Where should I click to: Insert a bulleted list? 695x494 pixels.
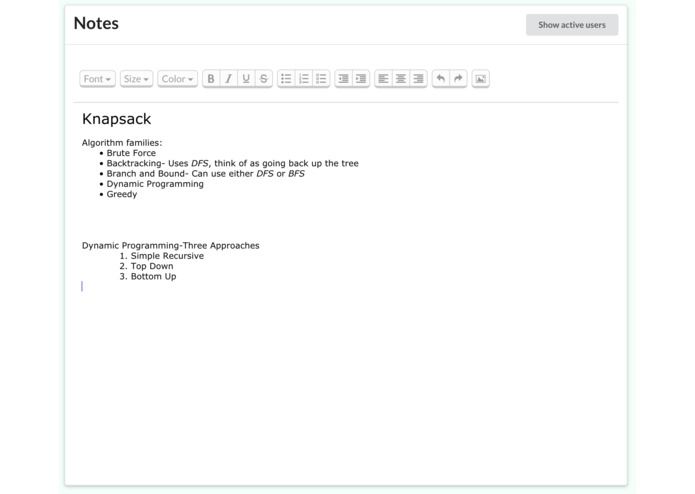(286, 79)
